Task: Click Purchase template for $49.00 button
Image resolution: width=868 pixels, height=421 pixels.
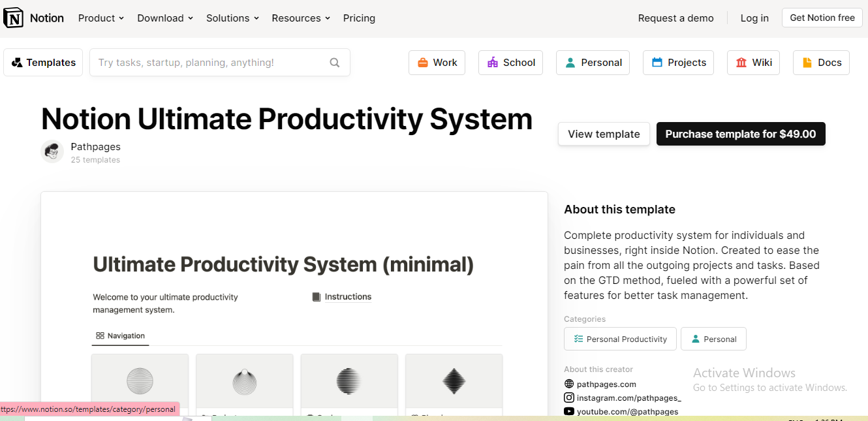Action: click(x=741, y=134)
